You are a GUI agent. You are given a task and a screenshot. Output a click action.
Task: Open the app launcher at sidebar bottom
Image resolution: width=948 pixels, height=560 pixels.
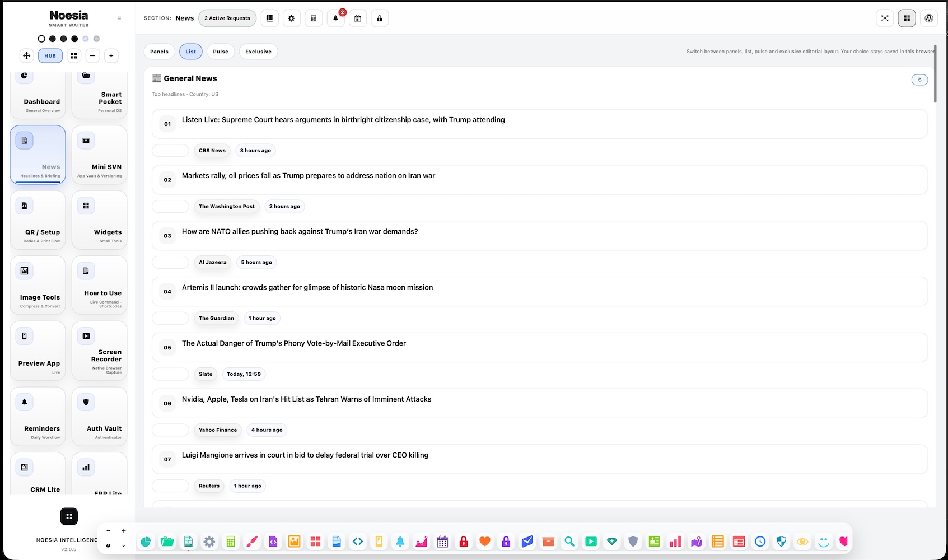69,516
